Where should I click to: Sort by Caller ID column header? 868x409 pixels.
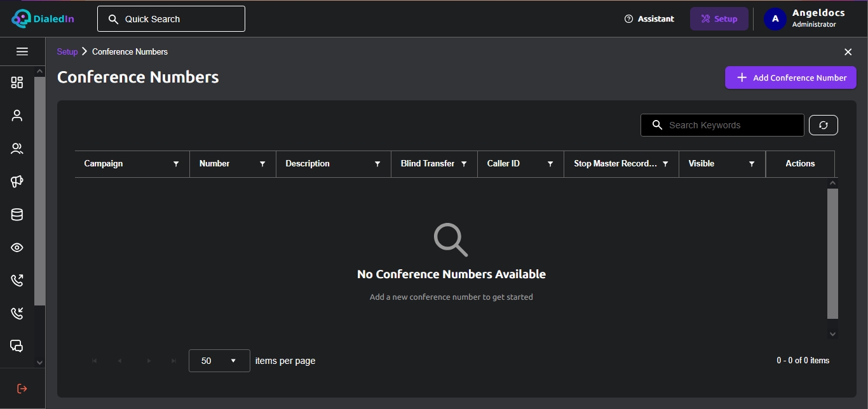click(503, 164)
